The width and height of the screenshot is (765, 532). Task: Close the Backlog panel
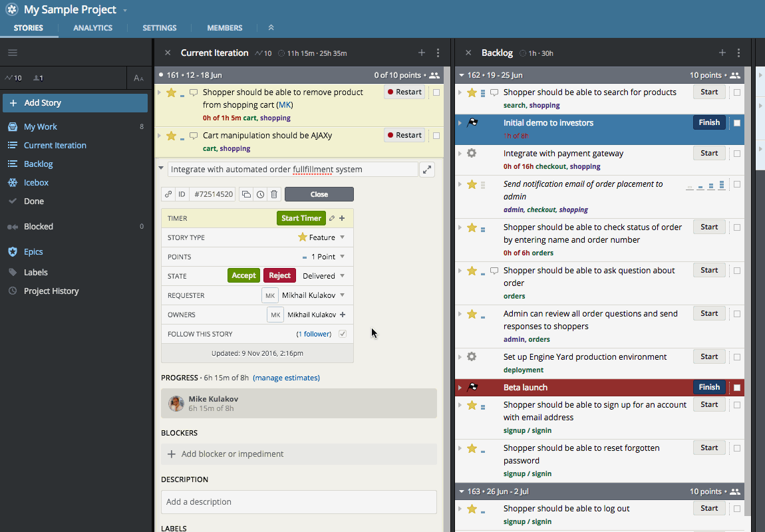[x=468, y=53]
